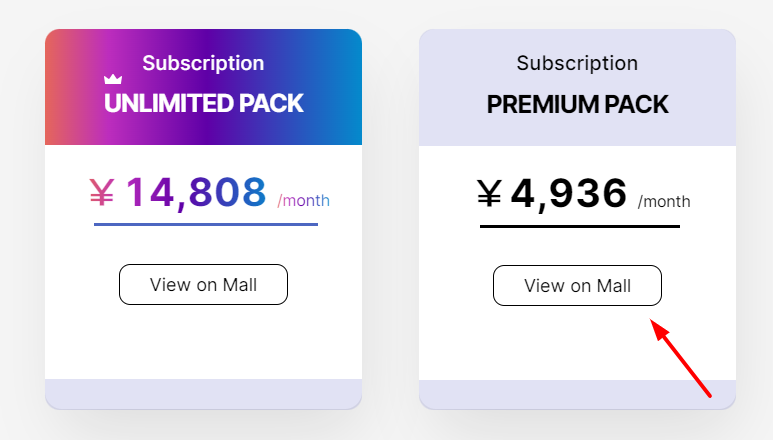This screenshot has width=773, height=440.
Task: Click View on Mall under Premium Pack
Action: tap(577, 286)
